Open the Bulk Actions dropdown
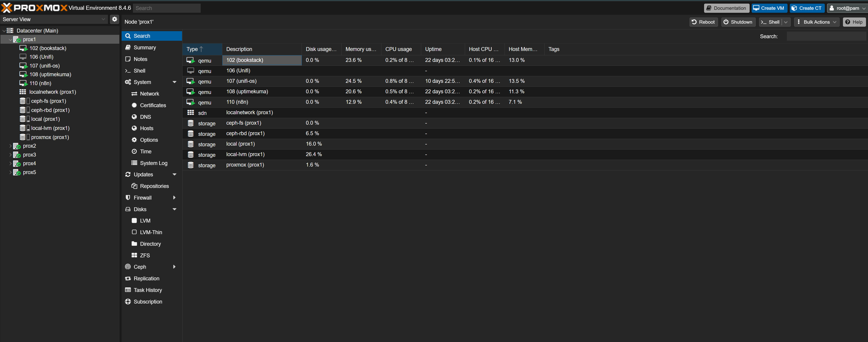 [816, 22]
